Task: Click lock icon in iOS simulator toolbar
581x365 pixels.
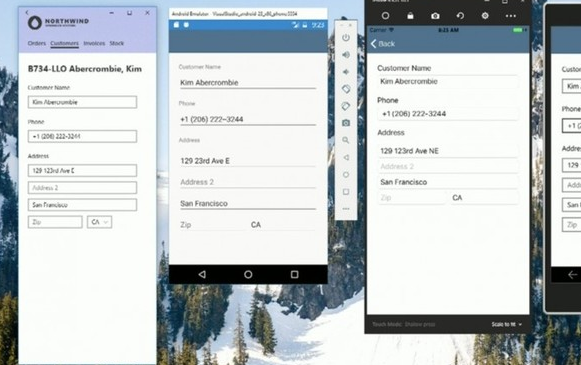Action: pyautogui.click(x=410, y=16)
